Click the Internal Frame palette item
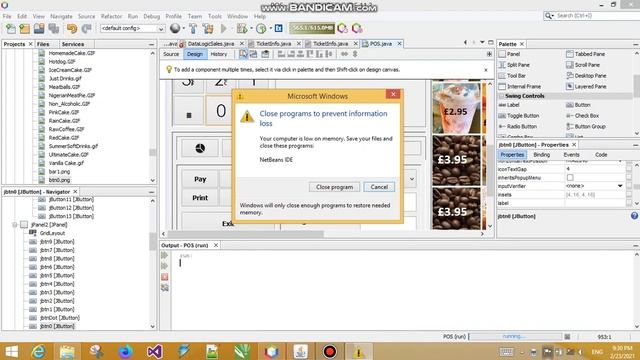640x360 pixels. 520,87
